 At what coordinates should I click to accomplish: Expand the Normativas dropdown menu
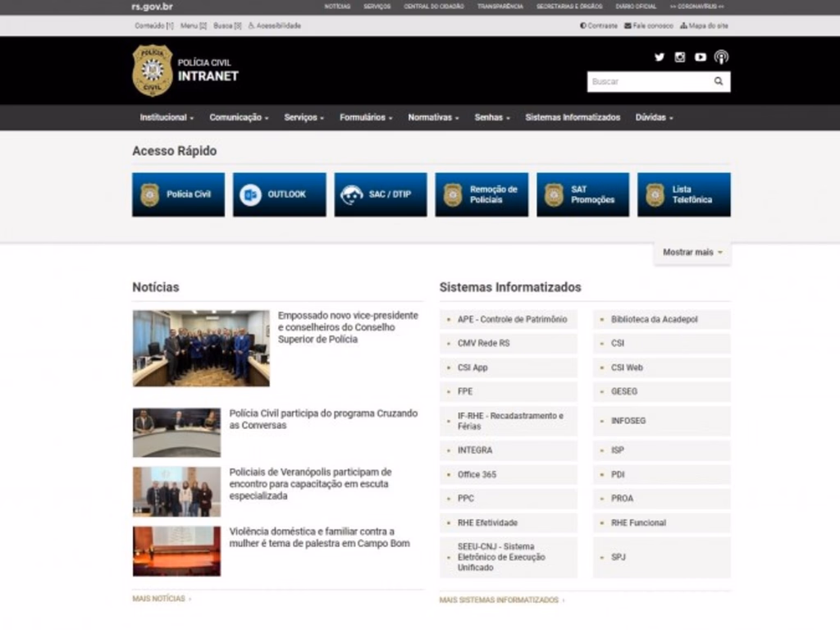tap(432, 117)
